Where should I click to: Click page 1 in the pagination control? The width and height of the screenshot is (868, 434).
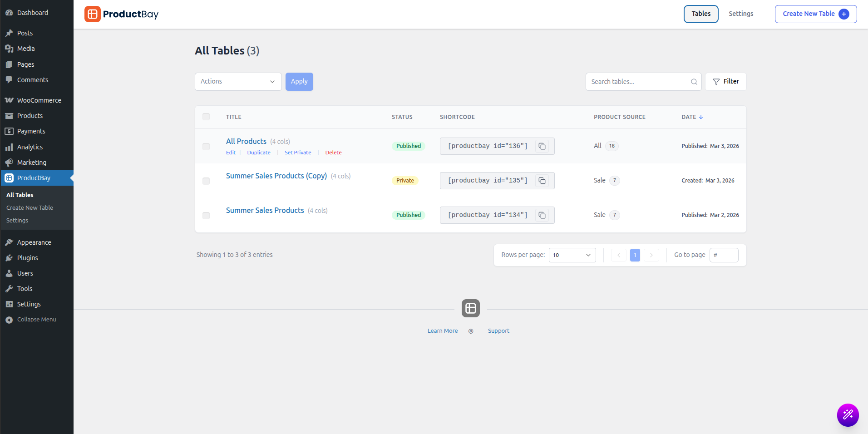635,255
